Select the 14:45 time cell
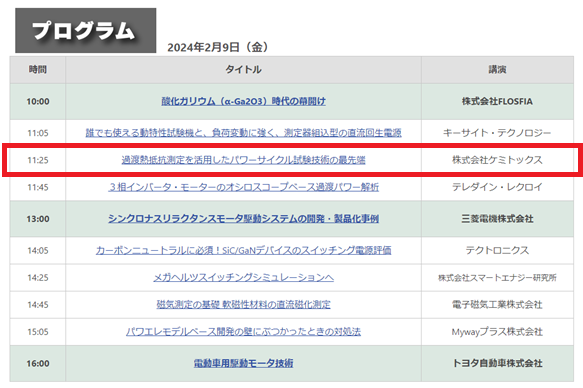Viewport: 583px width, 388px height. (38, 304)
